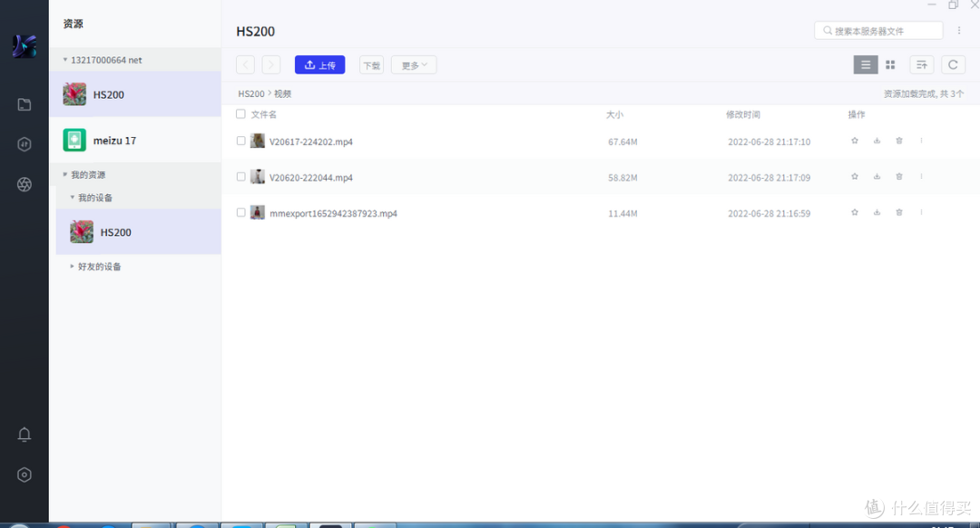Select the file name V20617-224202.mp4
This screenshot has width=980, height=528.
click(x=311, y=142)
